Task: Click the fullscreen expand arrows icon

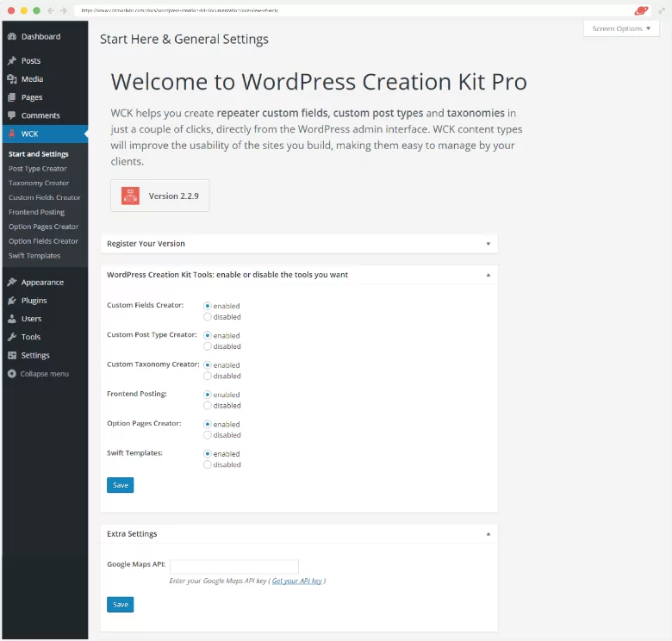Action: coord(662,10)
